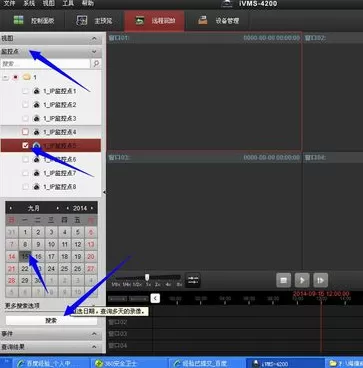Go to next month in calendar
The width and height of the screenshot is (363, 368).
[58, 208]
